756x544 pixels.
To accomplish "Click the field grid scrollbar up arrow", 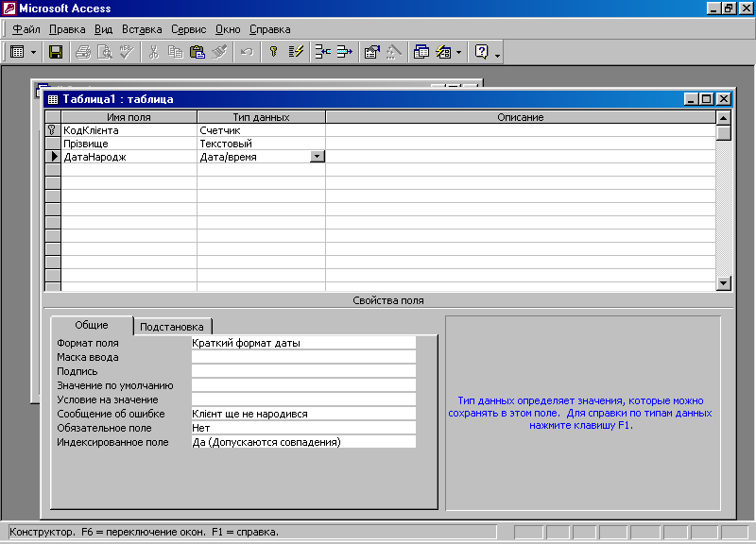I will point(724,117).
